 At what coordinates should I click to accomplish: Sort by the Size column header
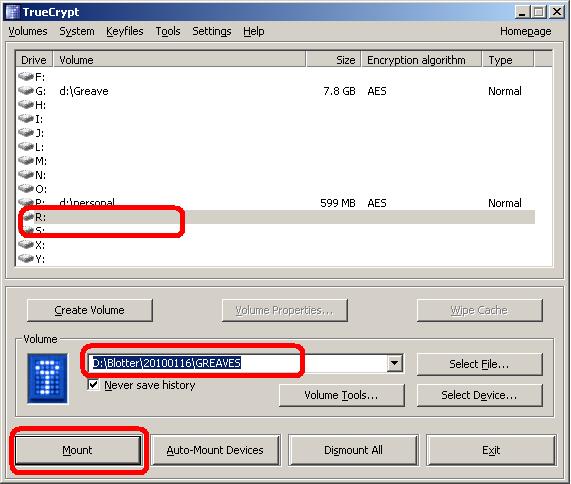[x=333, y=60]
